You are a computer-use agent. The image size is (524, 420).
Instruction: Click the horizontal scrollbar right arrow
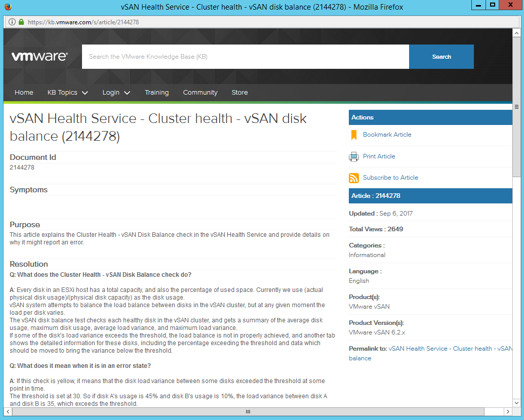pos(508,411)
